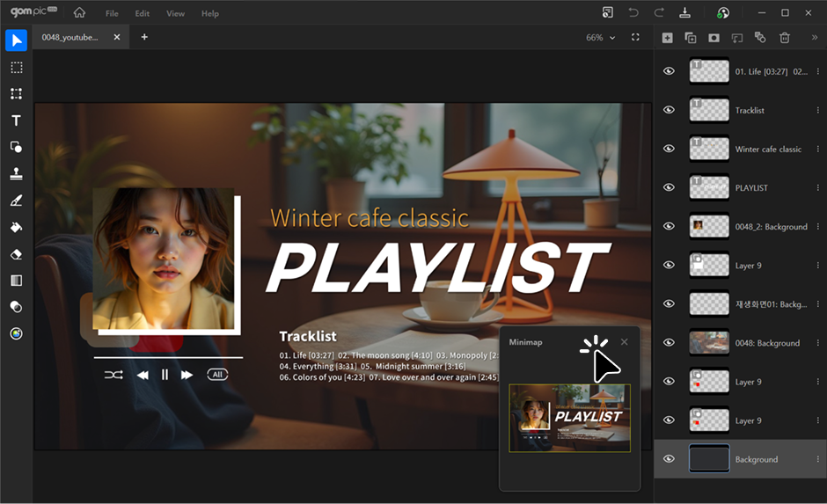Select the Stamp tool

click(x=16, y=174)
